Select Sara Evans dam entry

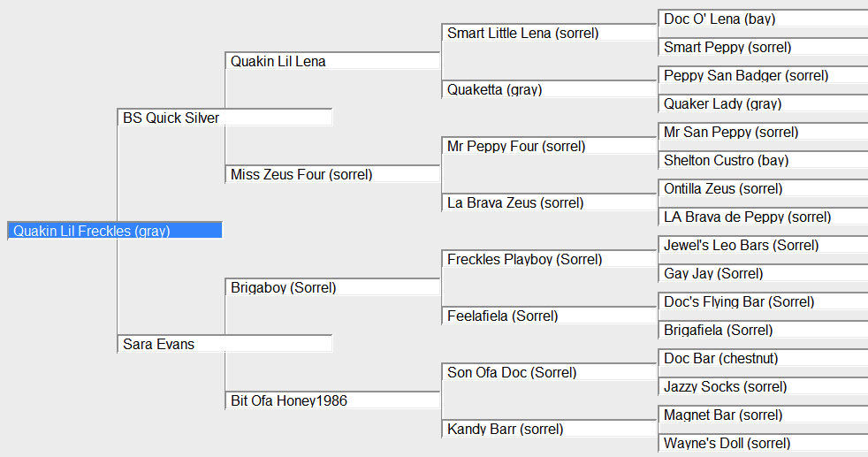click(225, 344)
